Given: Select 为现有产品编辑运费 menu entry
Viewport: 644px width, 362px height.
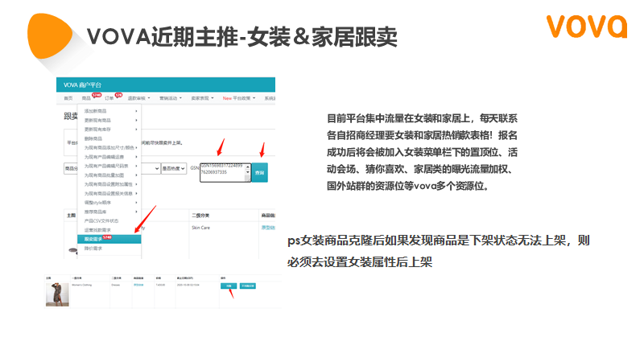Looking at the screenshot, I should coord(109,157).
